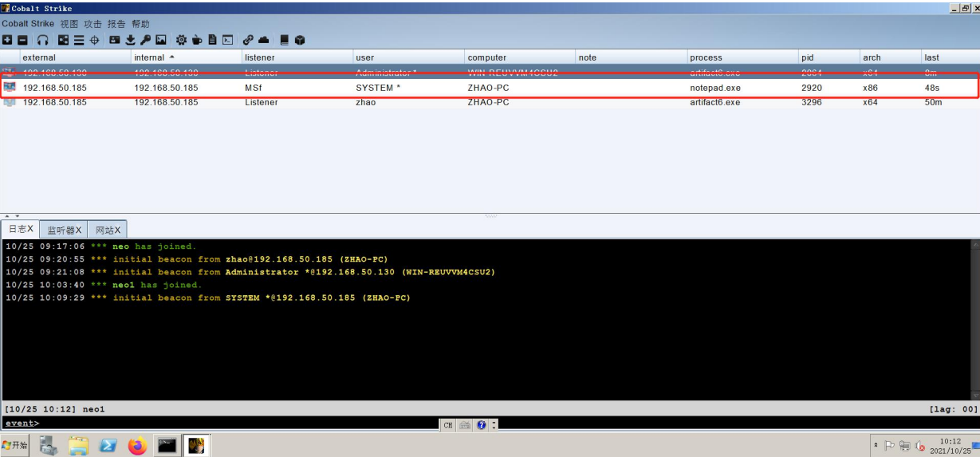Sort sessions by internal column header

(186, 57)
